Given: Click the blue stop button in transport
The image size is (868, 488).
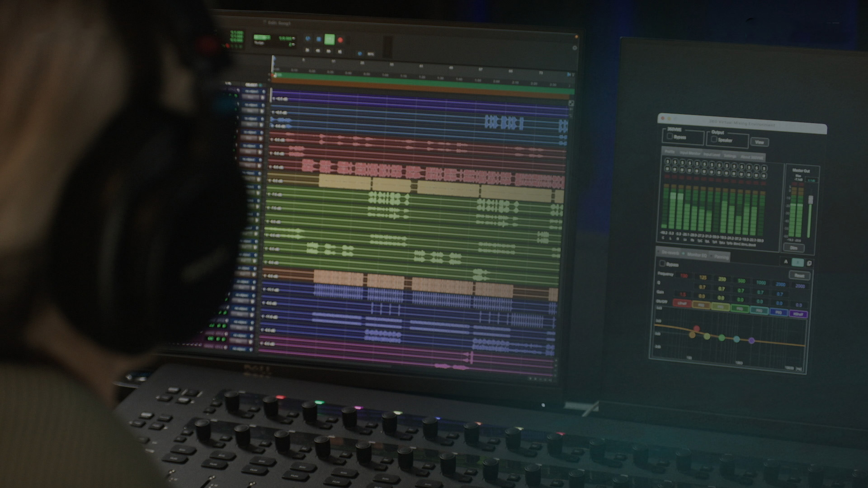Looking at the screenshot, I should 319,39.
